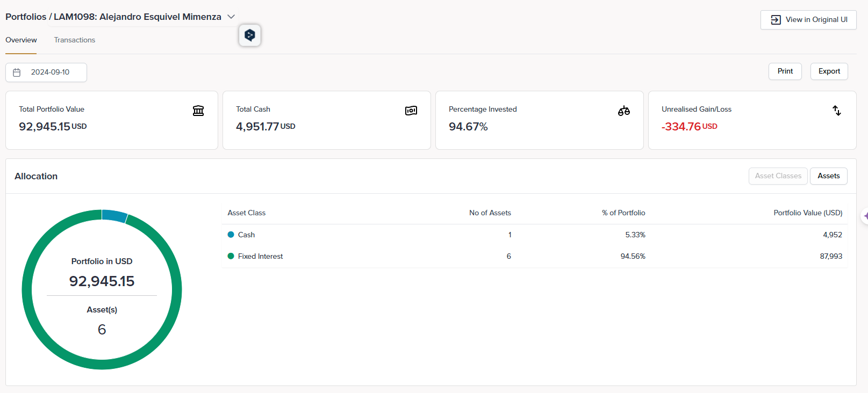Click the banknote icon in Total Cash
This screenshot has width=868, height=393.
(x=411, y=111)
